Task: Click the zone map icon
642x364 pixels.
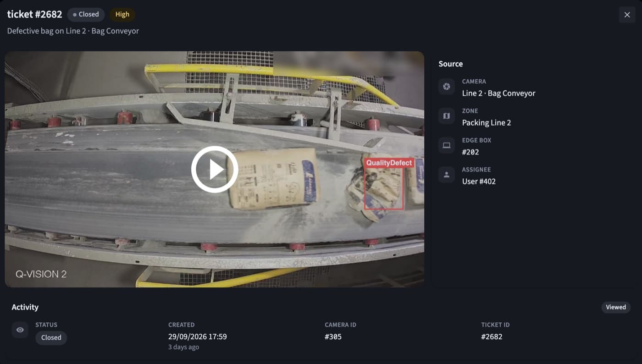Action: [447, 116]
